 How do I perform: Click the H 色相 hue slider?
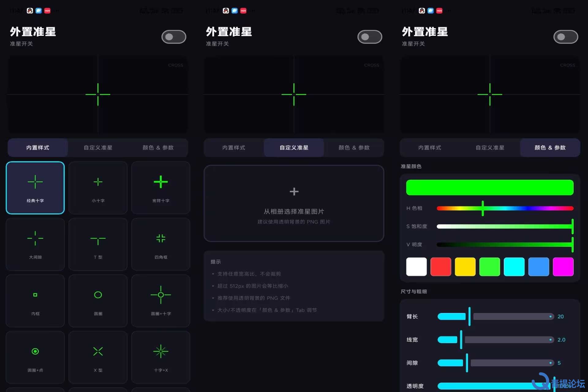click(x=505, y=208)
